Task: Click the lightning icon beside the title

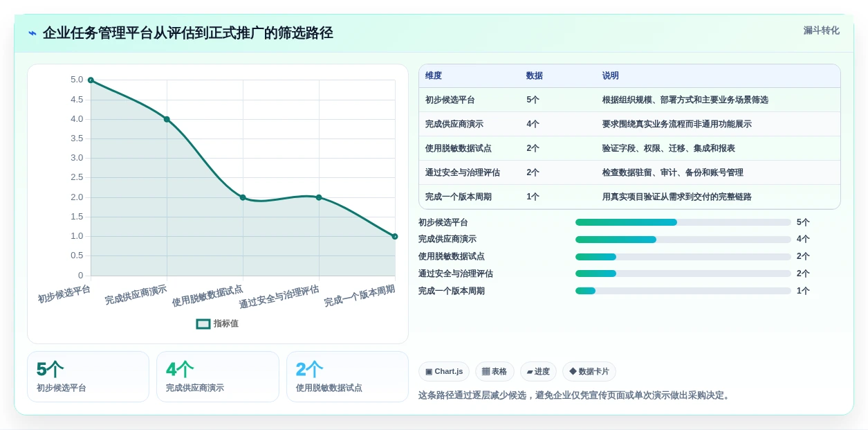Action: 32,33
